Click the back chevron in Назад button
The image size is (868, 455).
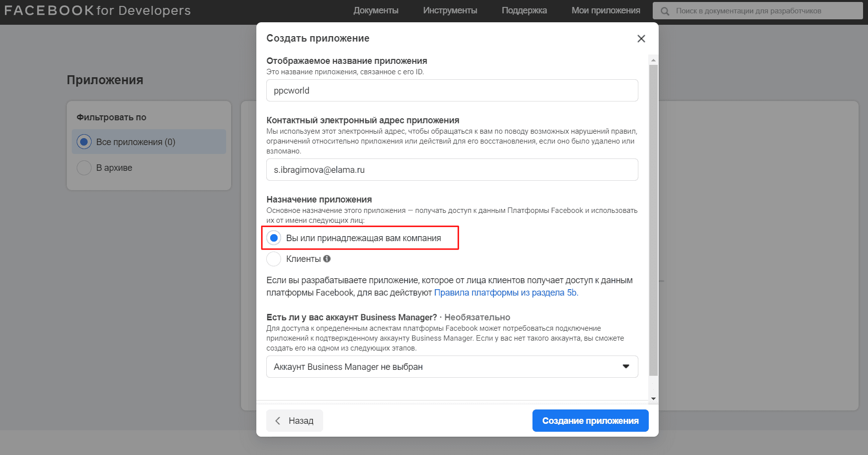[x=278, y=421]
